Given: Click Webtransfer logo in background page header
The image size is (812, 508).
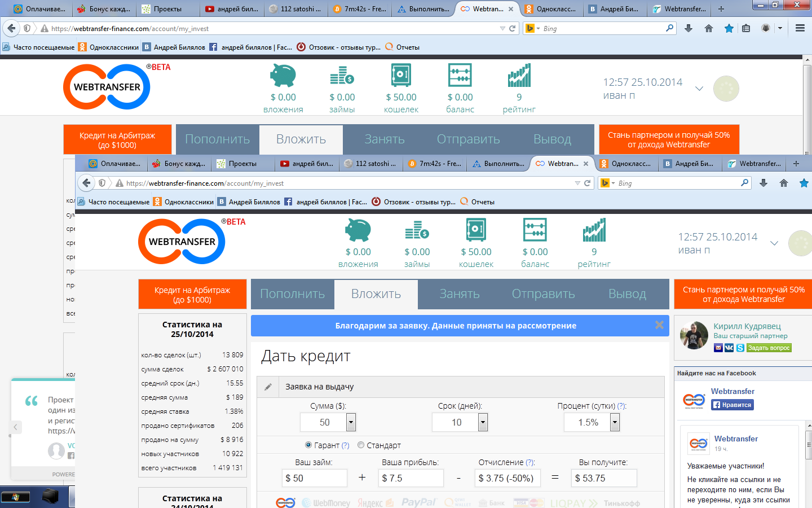Looking at the screenshot, I should click(x=107, y=87).
